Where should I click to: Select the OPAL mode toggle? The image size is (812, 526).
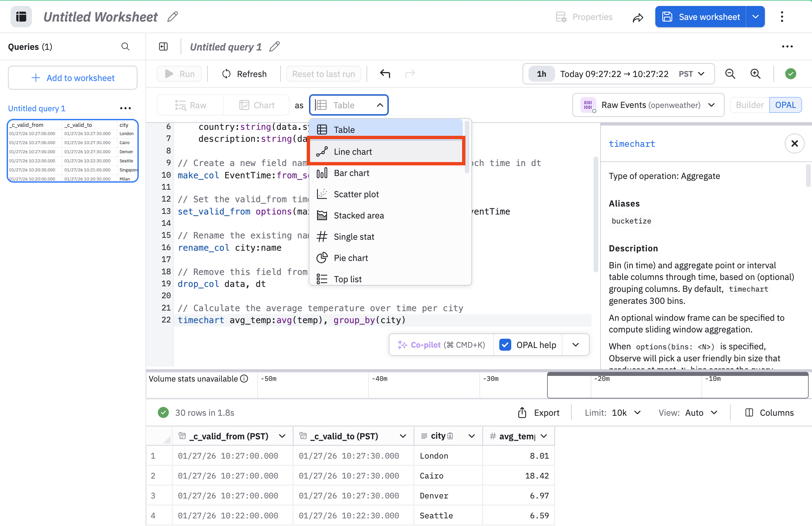tap(785, 105)
